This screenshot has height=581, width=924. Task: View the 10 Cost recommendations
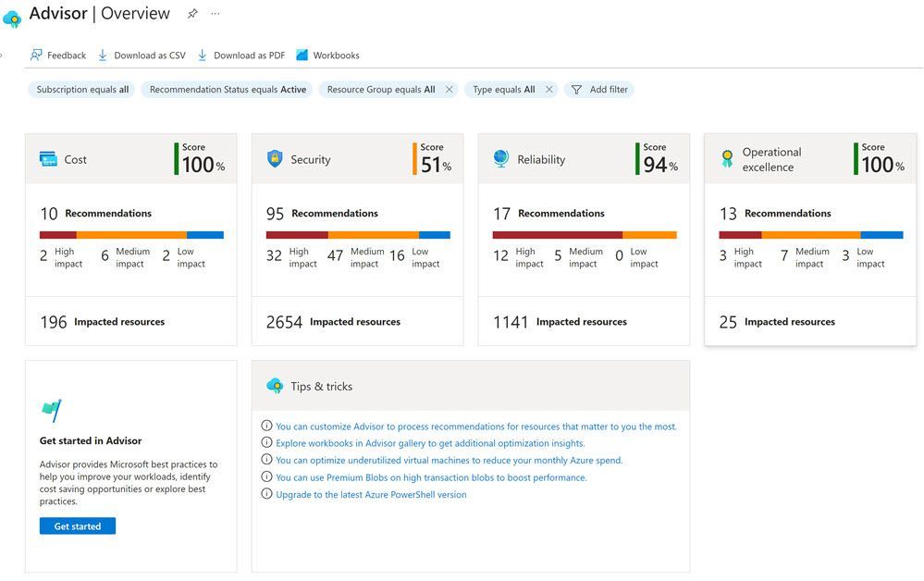click(96, 214)
